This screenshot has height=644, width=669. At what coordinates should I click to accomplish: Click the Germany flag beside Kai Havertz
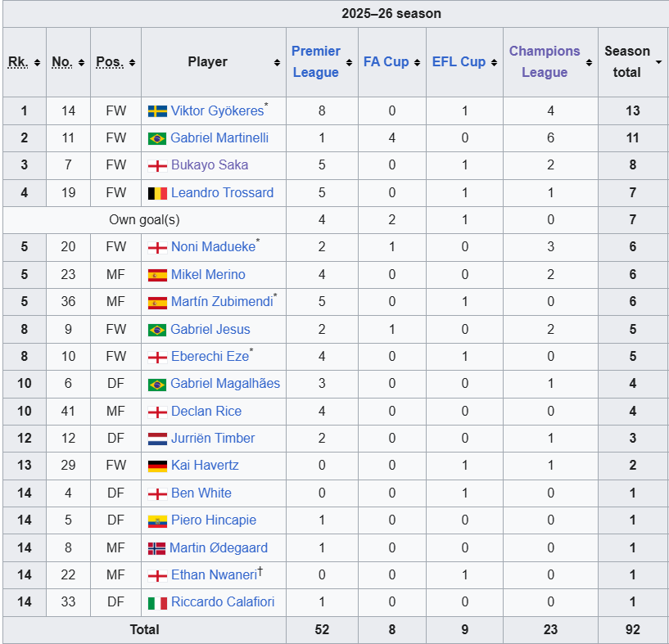coord(157,466)
